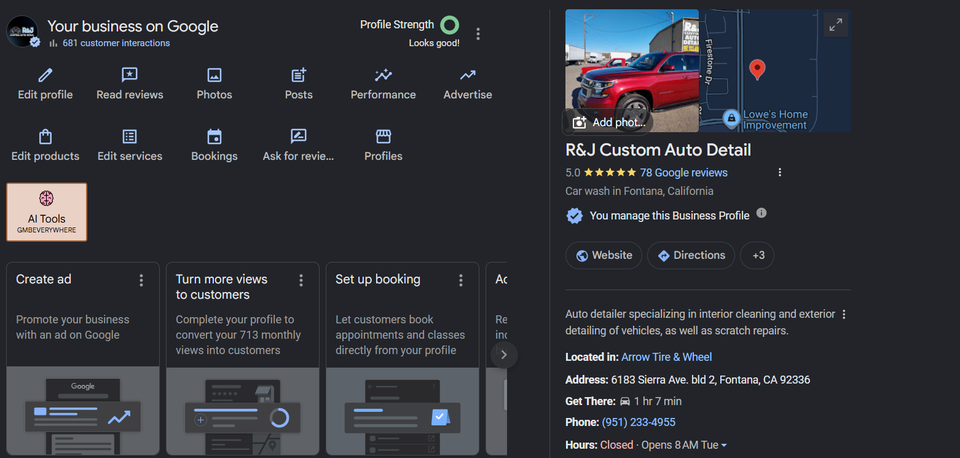The width and height of the screenshot is (960, 458).
Task: Click info icon beside You manage this Business Profile
Action: tap(761, 213)
